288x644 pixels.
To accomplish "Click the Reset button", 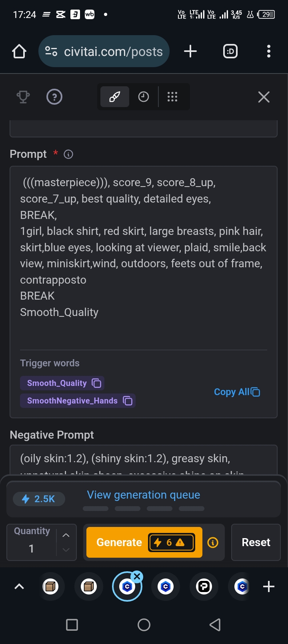I will [256, 542].
